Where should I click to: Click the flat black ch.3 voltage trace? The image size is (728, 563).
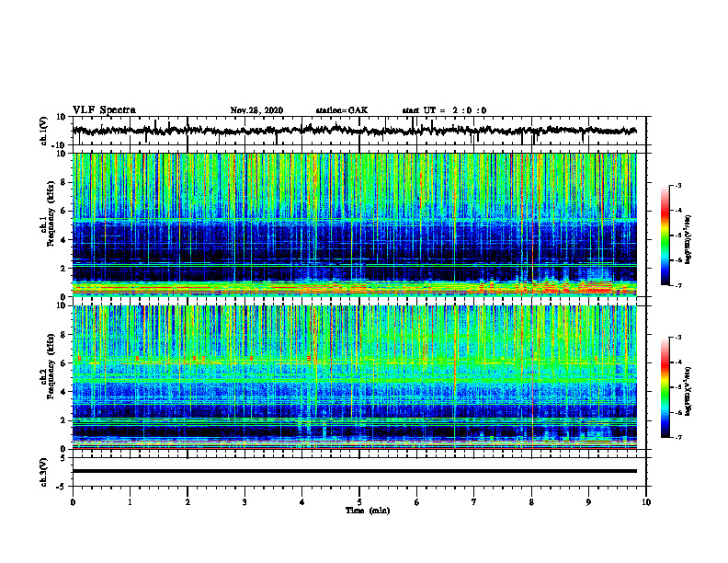[354, 471]
